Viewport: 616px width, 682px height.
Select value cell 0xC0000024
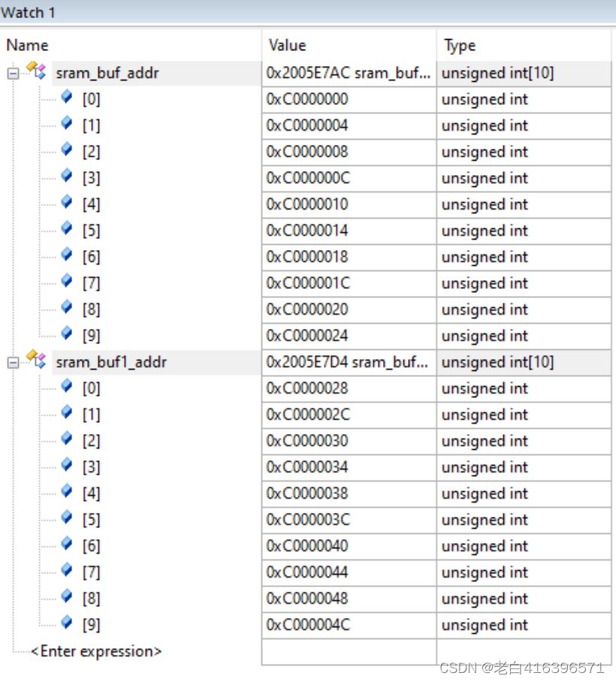[349, 336]
